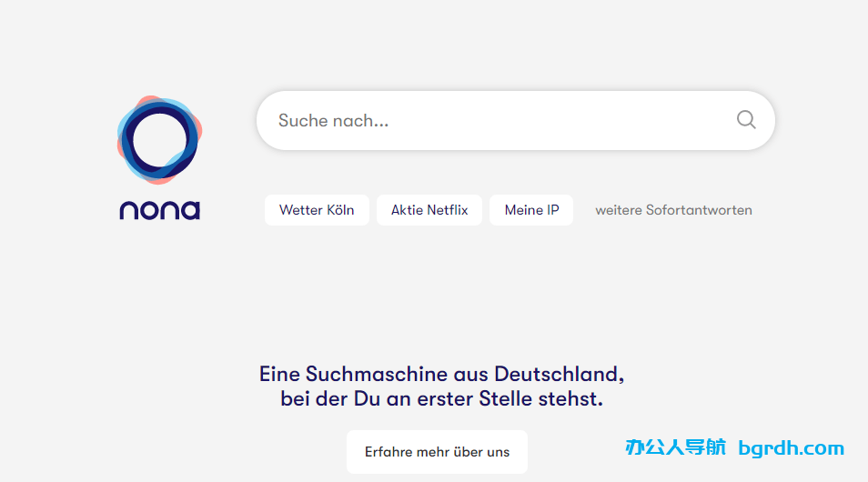The width and height of the screenshot is (868, 482).
Task: Click the bgrdh.com watermark text
Action: (791, 448)
